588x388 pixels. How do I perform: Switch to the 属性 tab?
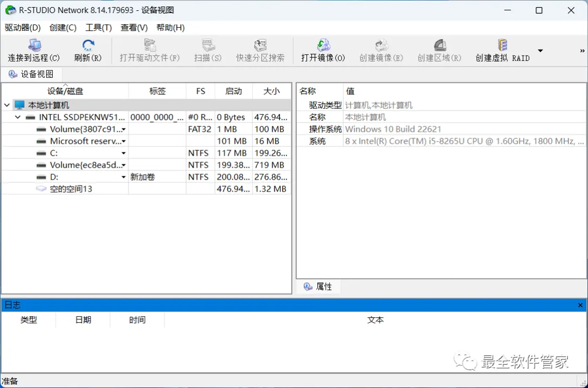(318, 287)
